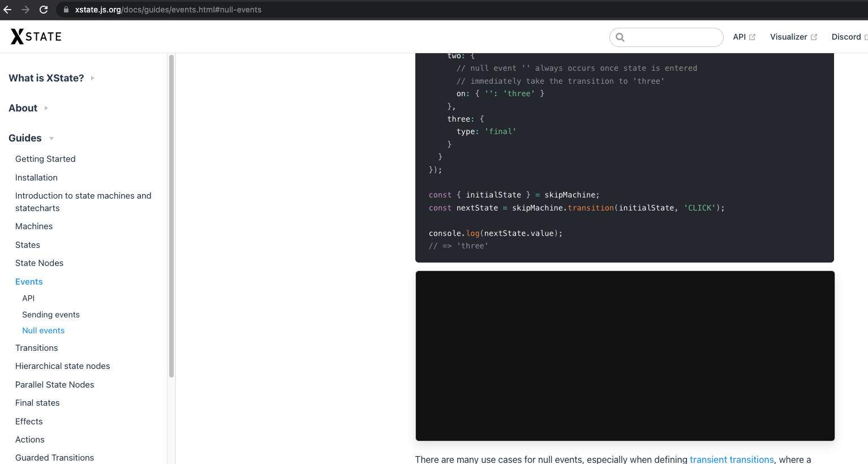Go to the Getting Started guide

pos(45,159)
